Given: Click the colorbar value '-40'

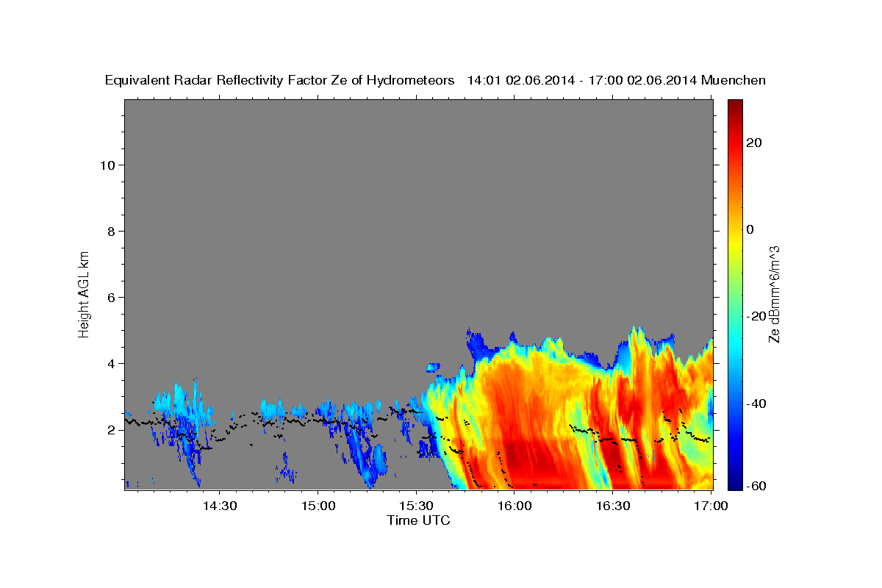Looking at the screenshot, I should [x=756, y=404].
